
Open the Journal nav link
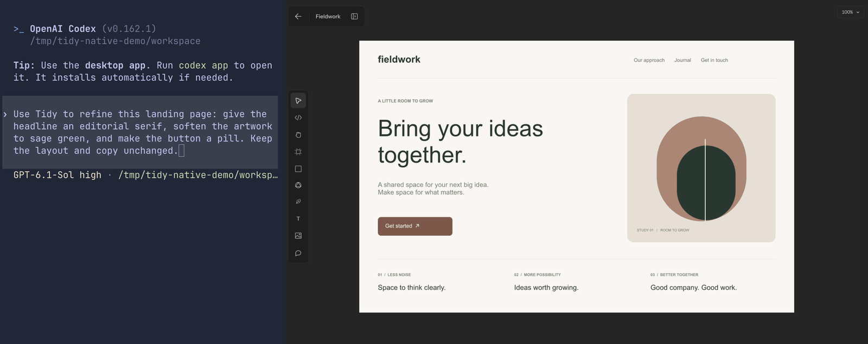click(682, 60)
